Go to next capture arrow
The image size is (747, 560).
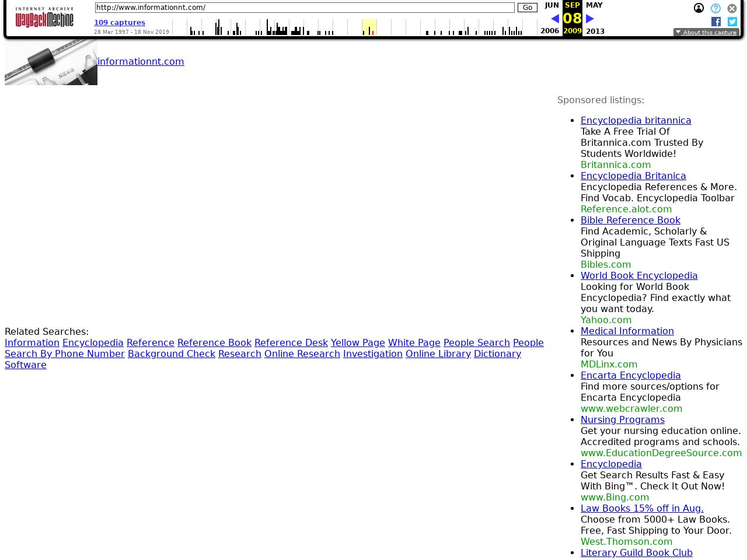click(x=589, y=19)
